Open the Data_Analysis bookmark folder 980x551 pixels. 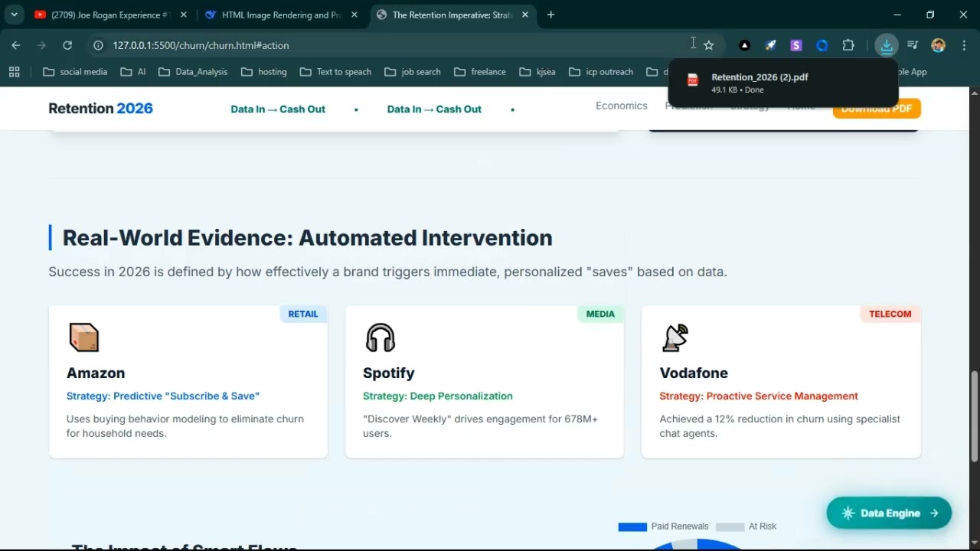point(193,72)
